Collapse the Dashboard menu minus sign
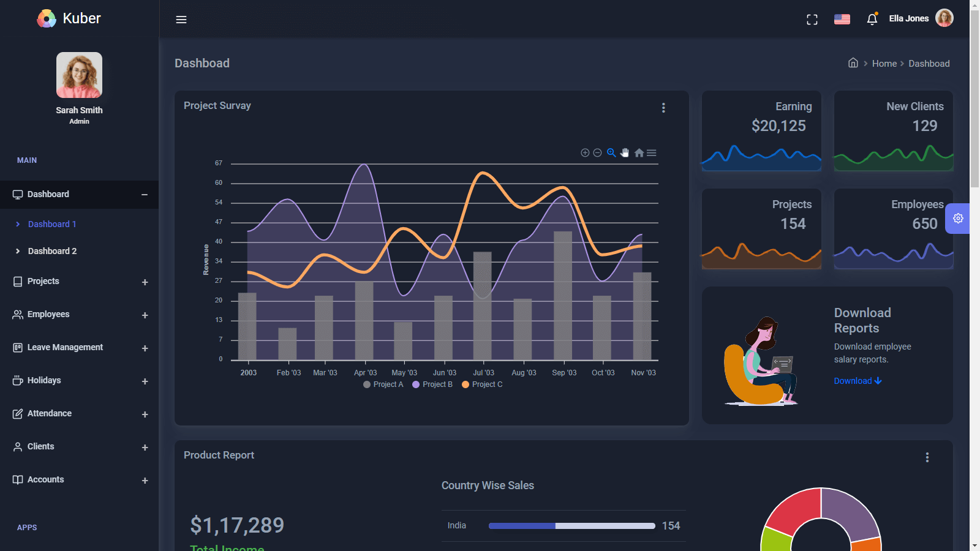Image resolution: width=980 pixels, height=551 pixels. point(145,195)
